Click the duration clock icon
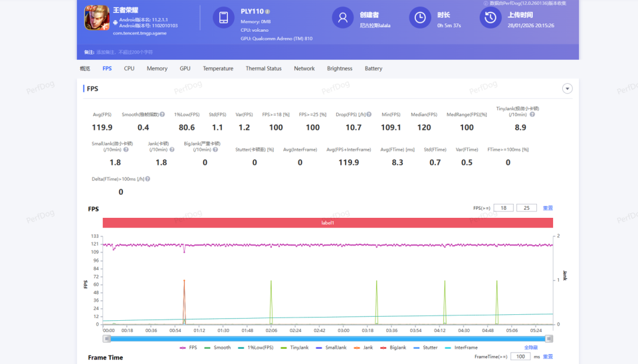Screen dimensions: 638x364 point(420,17)
